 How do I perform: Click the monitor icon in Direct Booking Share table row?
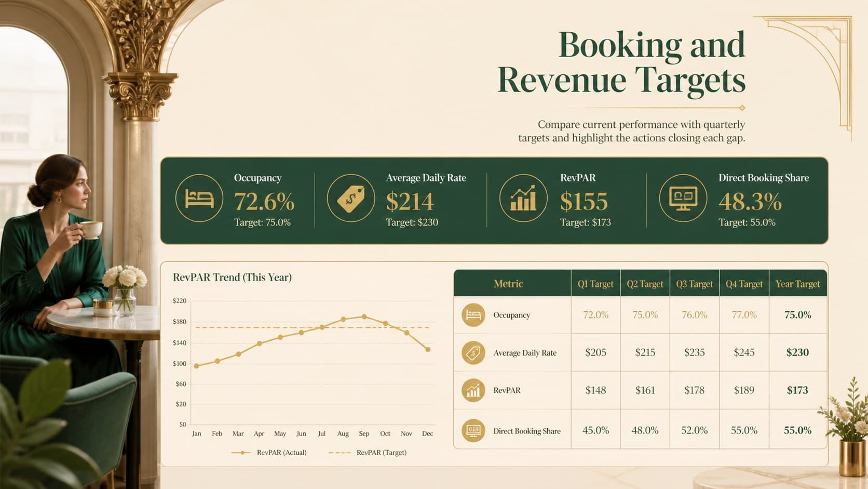(x=473, y=431)
